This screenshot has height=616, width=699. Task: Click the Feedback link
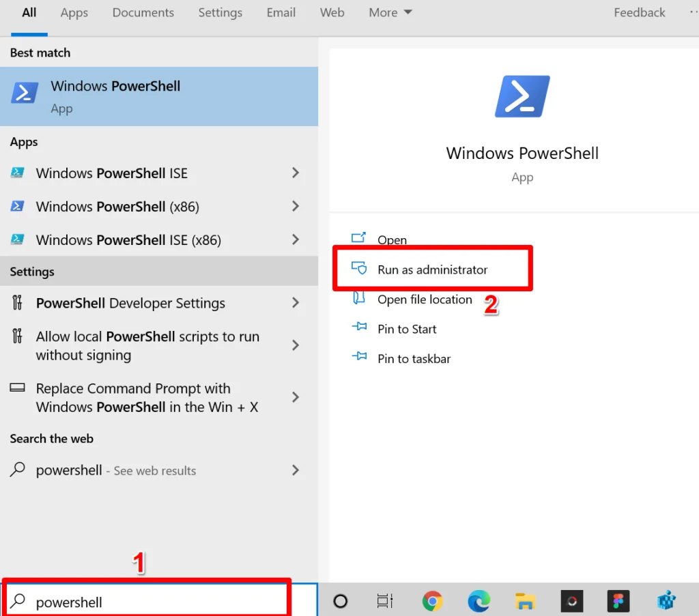[x=639, y=12]
